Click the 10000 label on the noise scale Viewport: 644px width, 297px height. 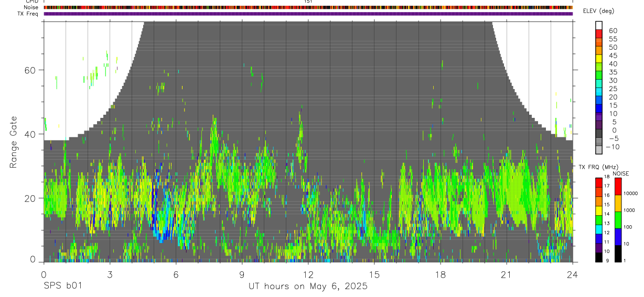click(630, 193)
